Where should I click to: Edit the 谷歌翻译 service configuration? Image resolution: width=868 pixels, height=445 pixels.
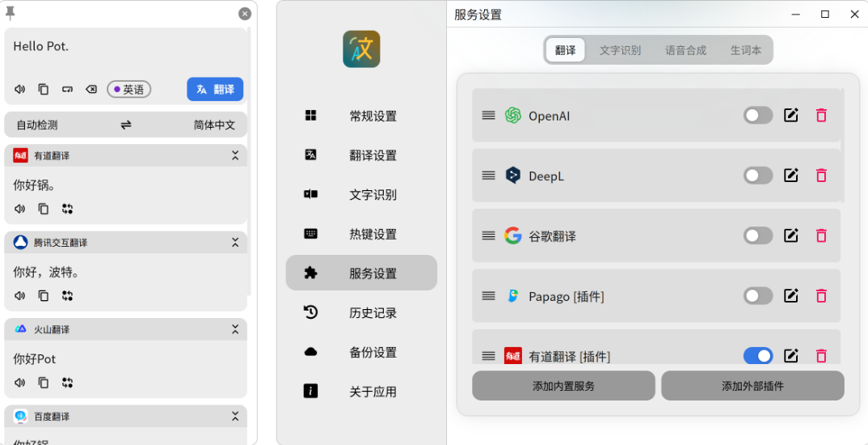(791, 235)
